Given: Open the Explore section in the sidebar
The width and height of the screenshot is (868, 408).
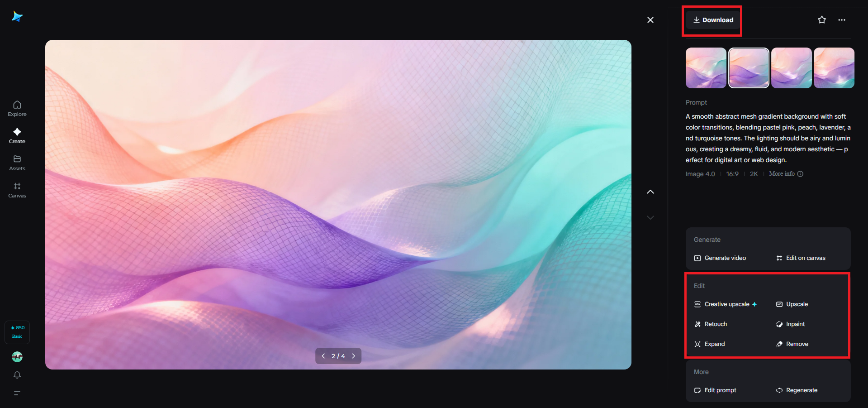Looking at the screenshot, I should [x=17, y=108].
